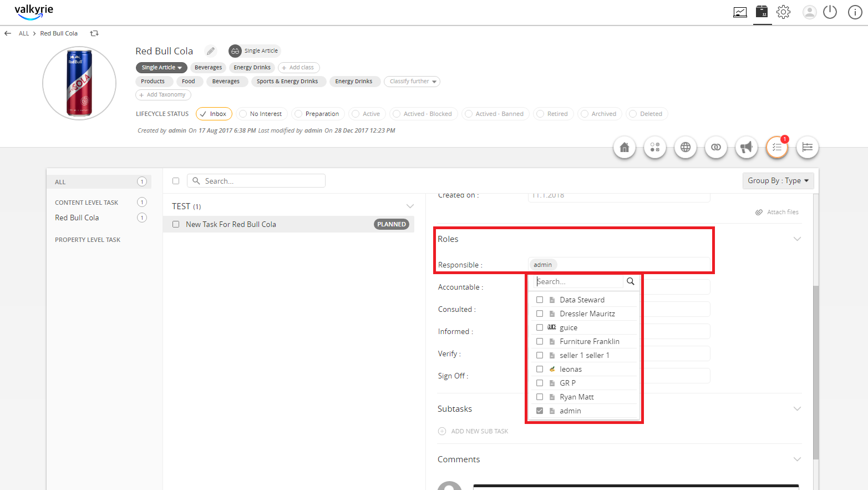Check the GR P checkbox
The image size is (868, 490).
click(540, 383)
